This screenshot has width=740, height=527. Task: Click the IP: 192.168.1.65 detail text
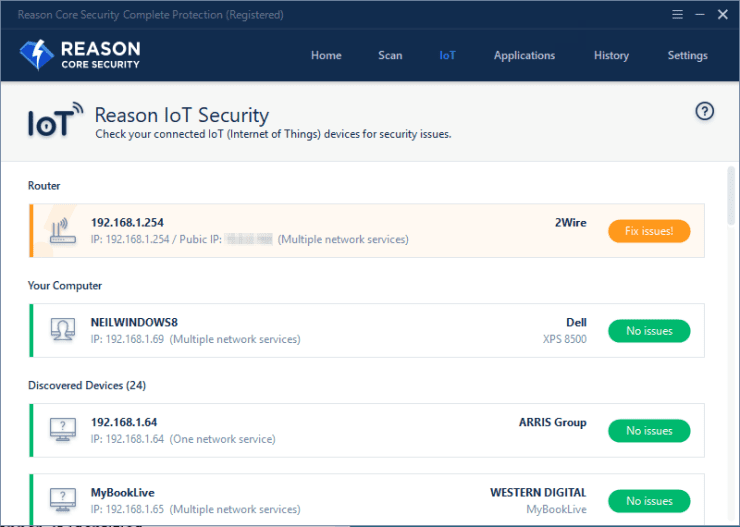(127, 509)
